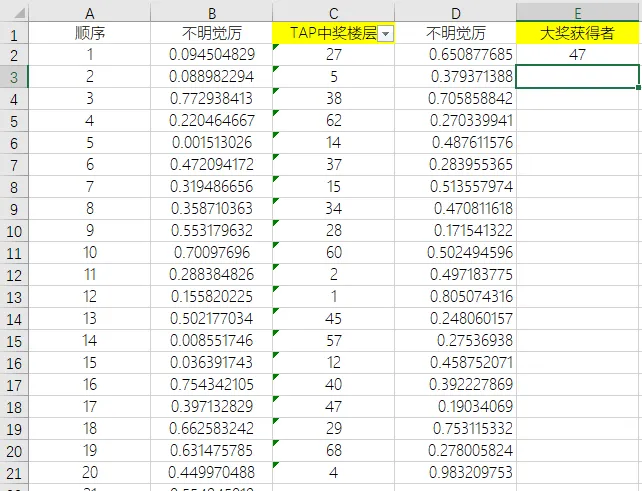Select cell with 0.705858842
The image size is (642, 491).
click(455, 98)
